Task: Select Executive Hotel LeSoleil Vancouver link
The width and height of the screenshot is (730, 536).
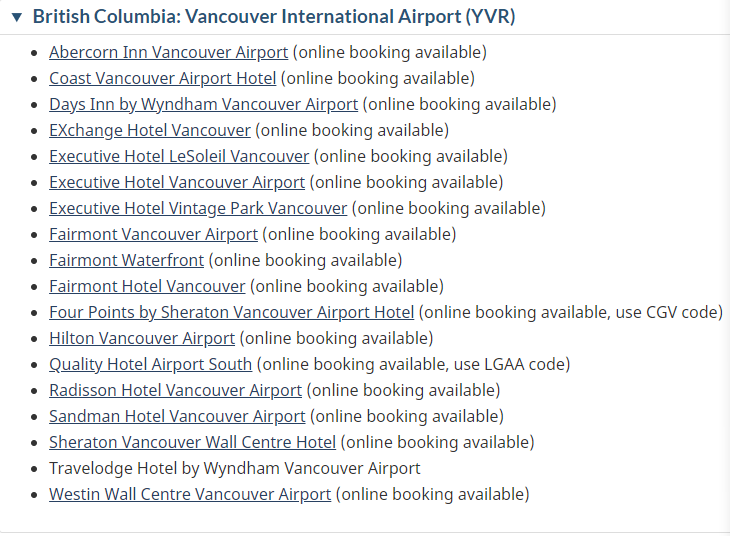Action: [179, 156]
